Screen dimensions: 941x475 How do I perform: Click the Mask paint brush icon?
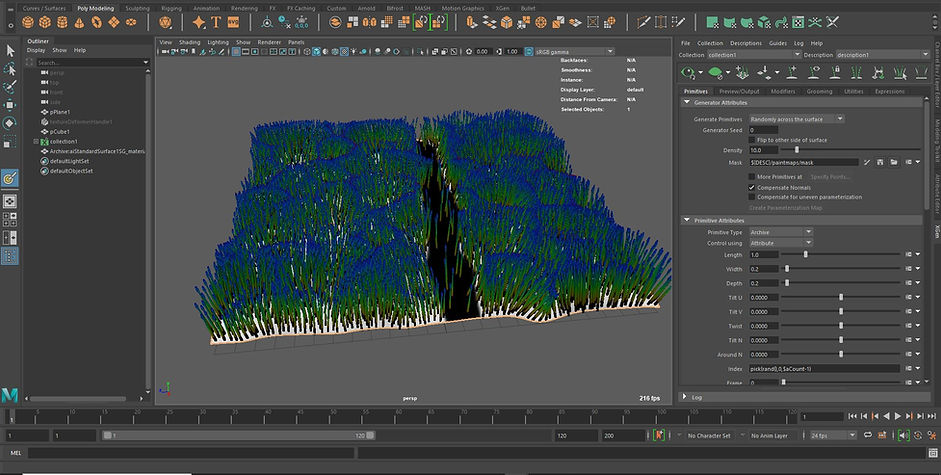tap(867, 162)
